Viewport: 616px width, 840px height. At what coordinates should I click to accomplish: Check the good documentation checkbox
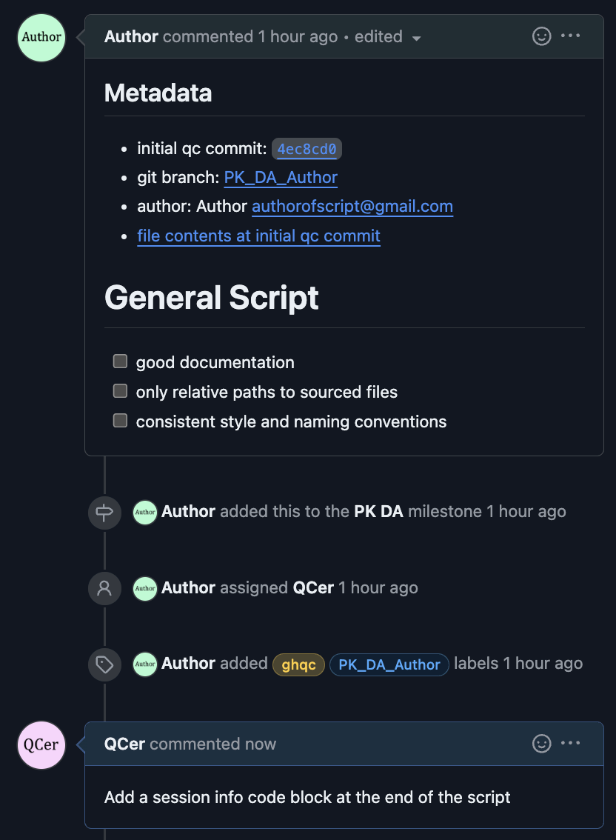click(120, 361)
